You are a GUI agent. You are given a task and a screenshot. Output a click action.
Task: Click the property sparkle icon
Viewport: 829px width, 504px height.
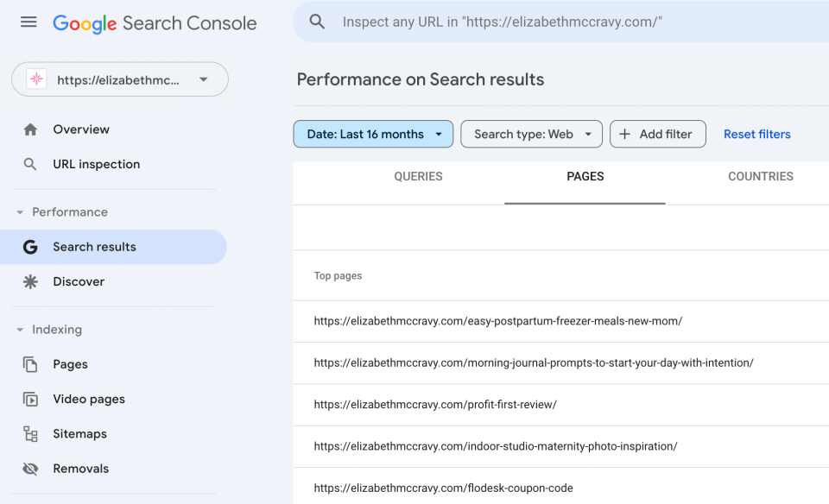tap(35, 79)
